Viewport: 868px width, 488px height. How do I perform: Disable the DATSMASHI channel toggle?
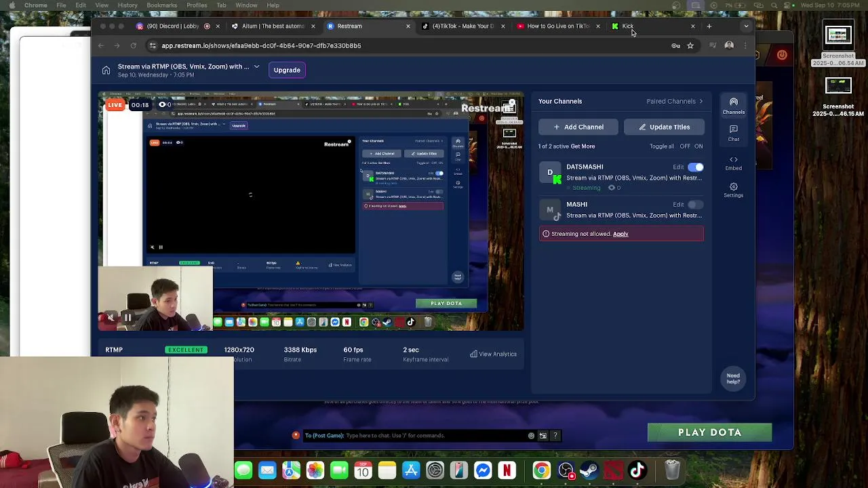point(696,167)
